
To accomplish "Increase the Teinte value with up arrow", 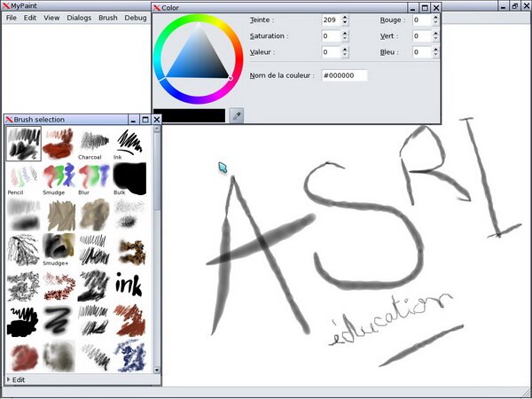I will [345, 17].
